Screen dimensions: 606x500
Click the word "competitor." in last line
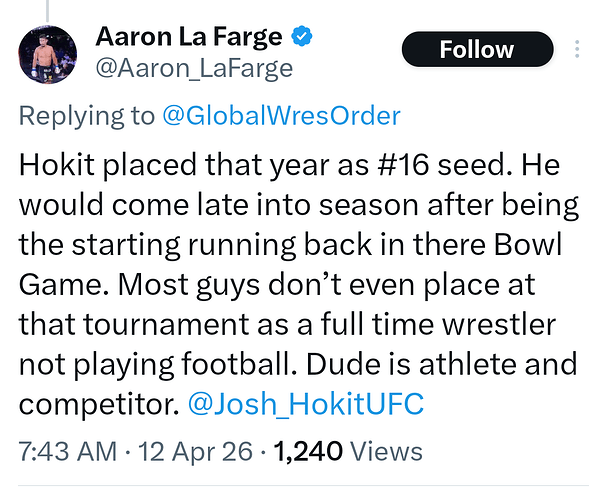pos(97,405)
